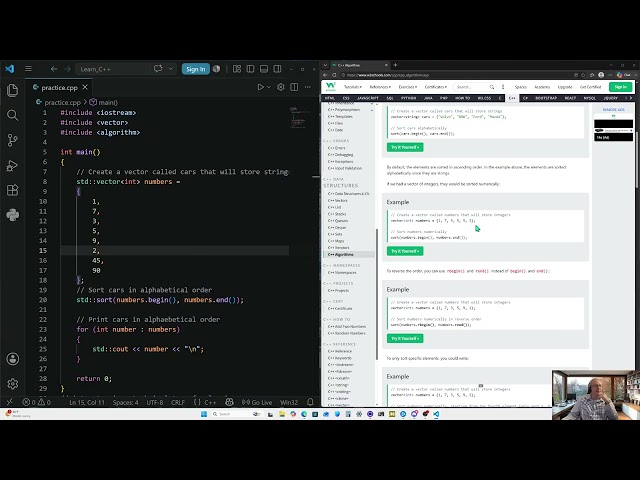
Task: Open the Copilot chat icon in title bar
Action: click(158, 69)
